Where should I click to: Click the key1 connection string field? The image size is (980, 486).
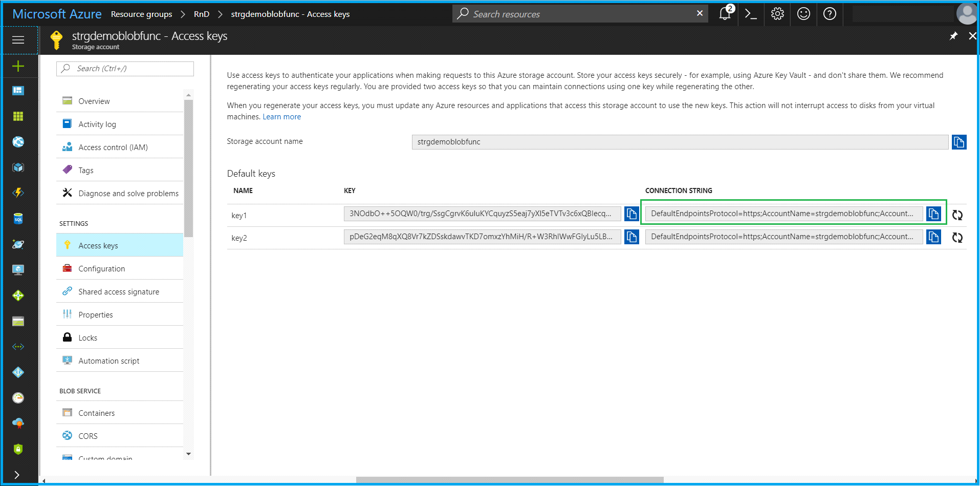click(784, 214)
